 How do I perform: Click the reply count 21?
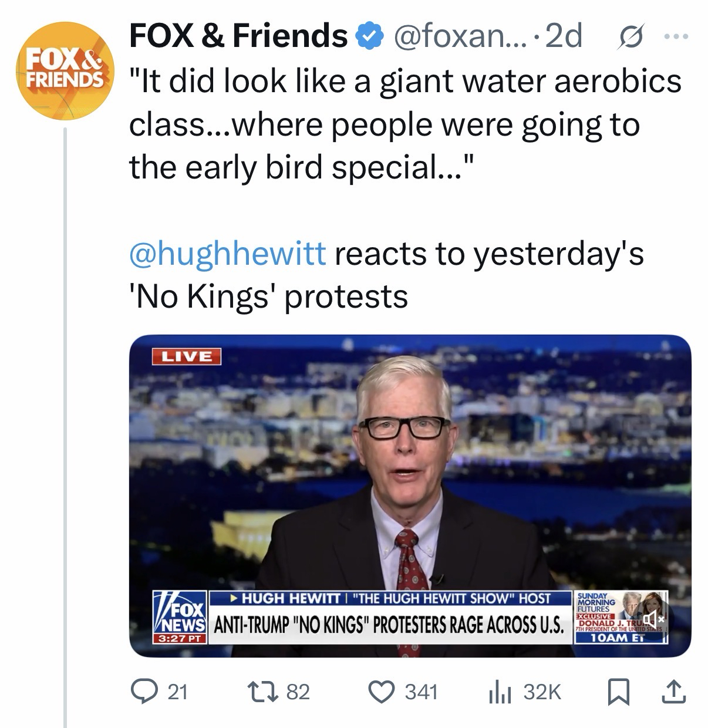177,692
